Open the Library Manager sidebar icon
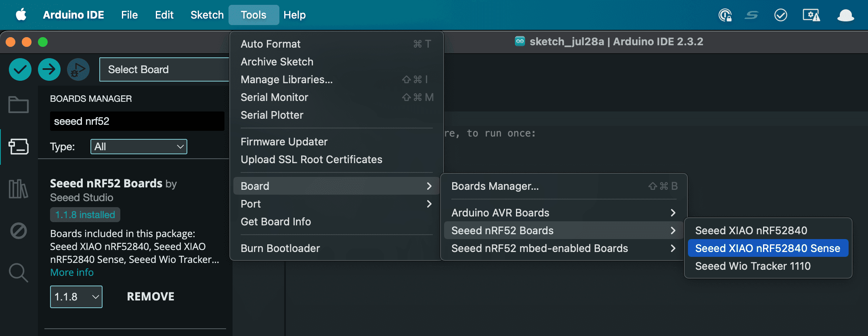Image resolution: width=868 pixels, height=336 pixels. 19,189
